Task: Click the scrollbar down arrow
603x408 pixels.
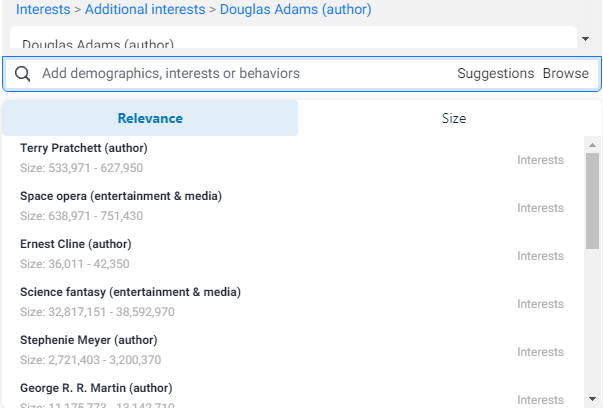Action: (x=592, y=401)
